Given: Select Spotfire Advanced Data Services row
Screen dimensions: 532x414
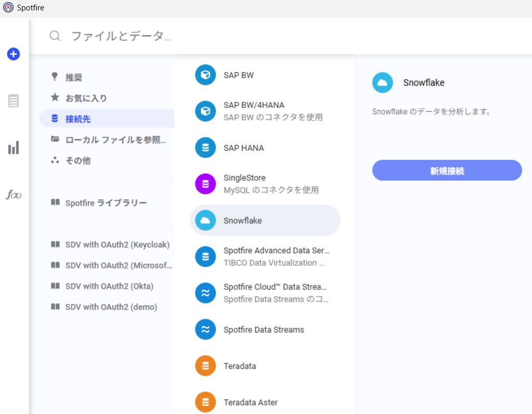Looking at the screenshot, I should pos(265,257).
